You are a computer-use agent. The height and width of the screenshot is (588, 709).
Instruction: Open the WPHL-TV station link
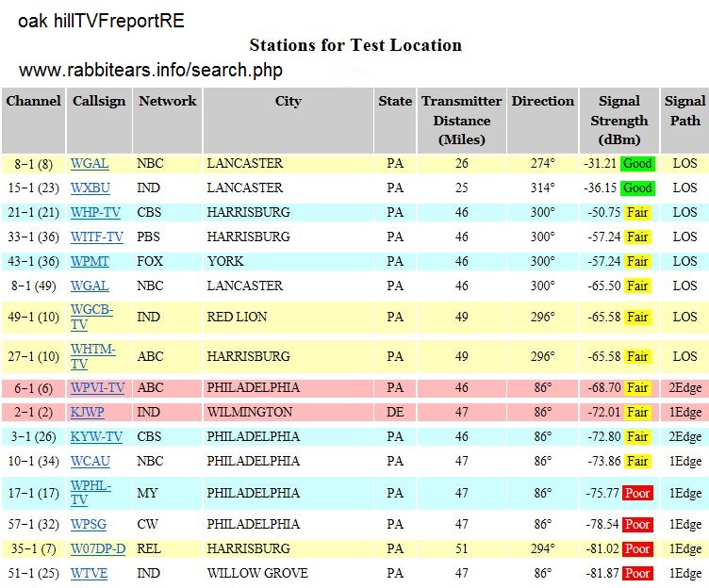pos(91,493)
